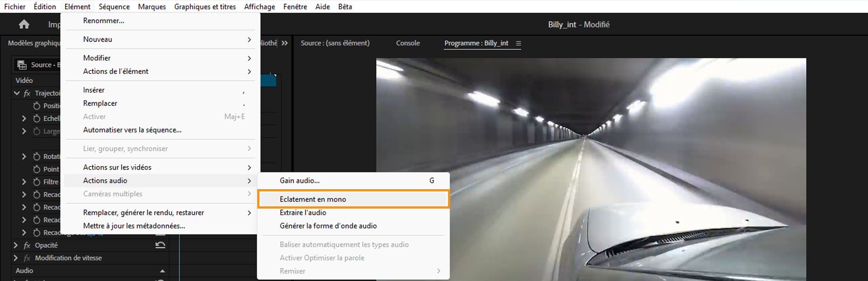Open the Graphiques et titres menu

pos(205,7)
